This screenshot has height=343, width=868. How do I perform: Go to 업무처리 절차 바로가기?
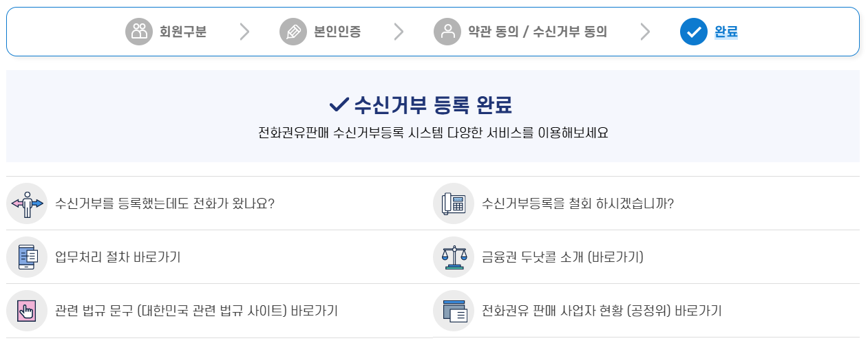point(118,257)
